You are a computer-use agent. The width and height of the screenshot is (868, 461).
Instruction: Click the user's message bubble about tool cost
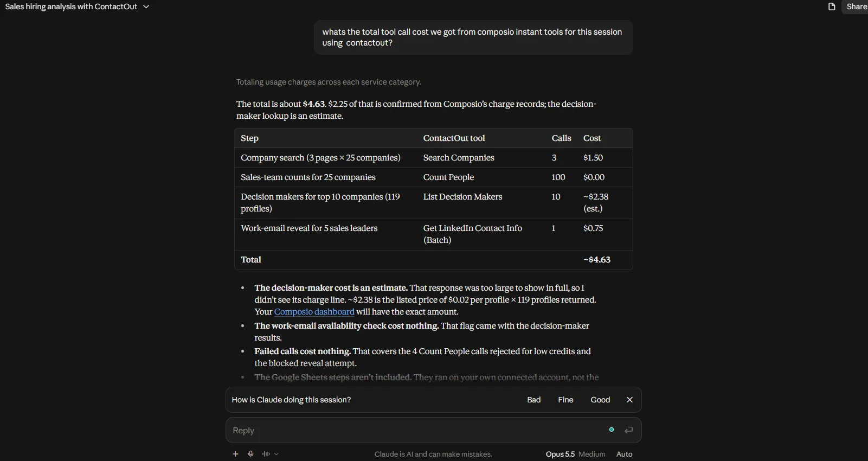tap(473, 37)
